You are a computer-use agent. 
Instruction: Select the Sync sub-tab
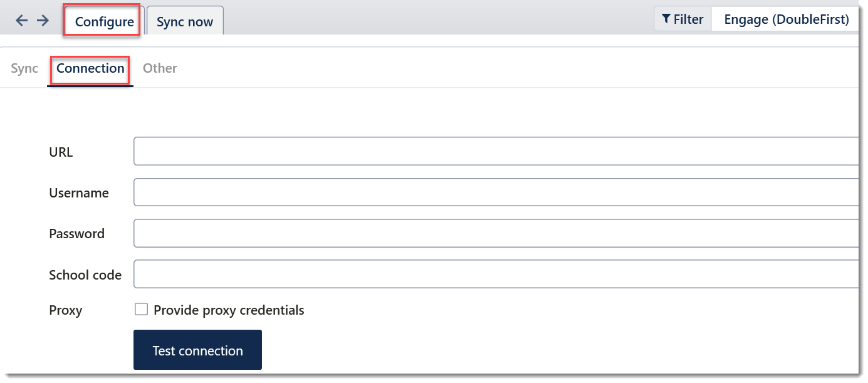[24, 68]
